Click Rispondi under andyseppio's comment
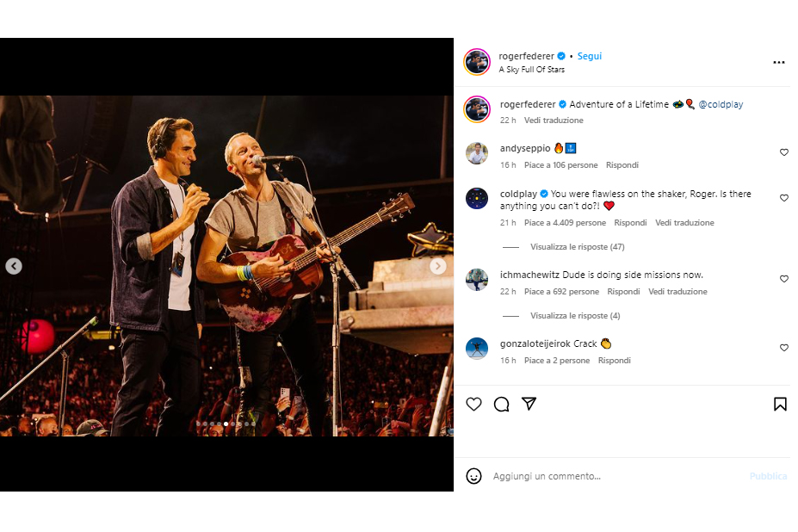 (622, 165)
